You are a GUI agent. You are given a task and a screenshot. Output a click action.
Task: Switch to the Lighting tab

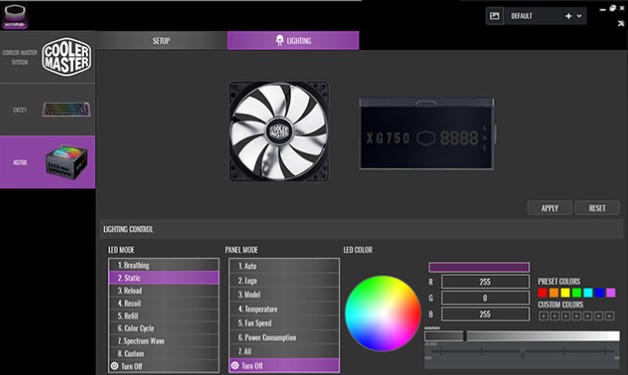[x=293, y=41]
